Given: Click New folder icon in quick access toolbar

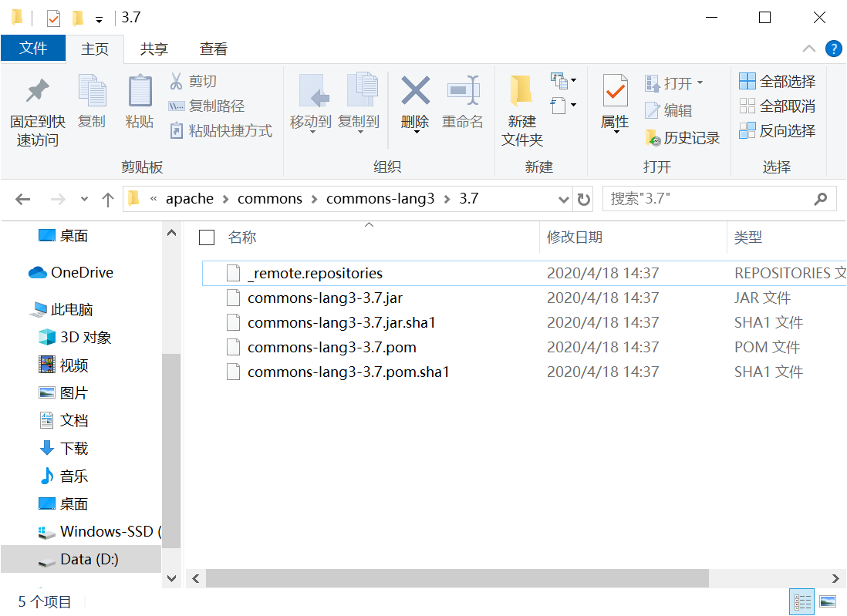Looking at the screenshot, I should 78,18.
